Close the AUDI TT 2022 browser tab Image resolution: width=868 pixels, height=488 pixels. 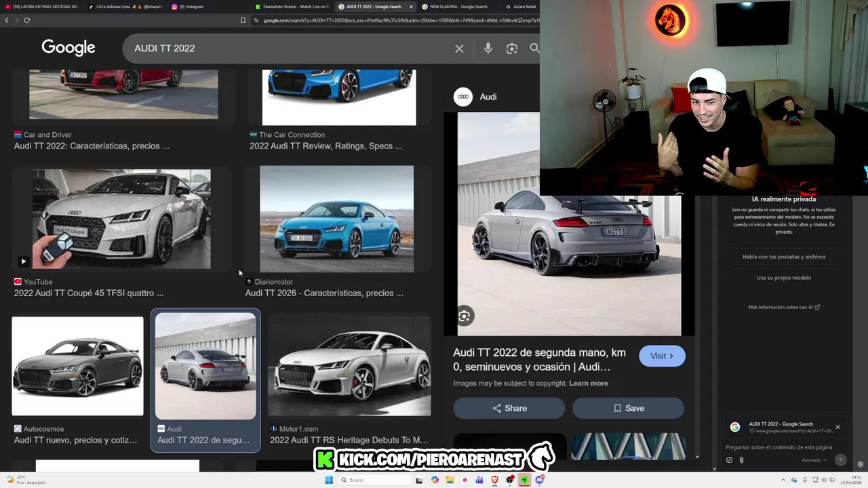[411, 7]
